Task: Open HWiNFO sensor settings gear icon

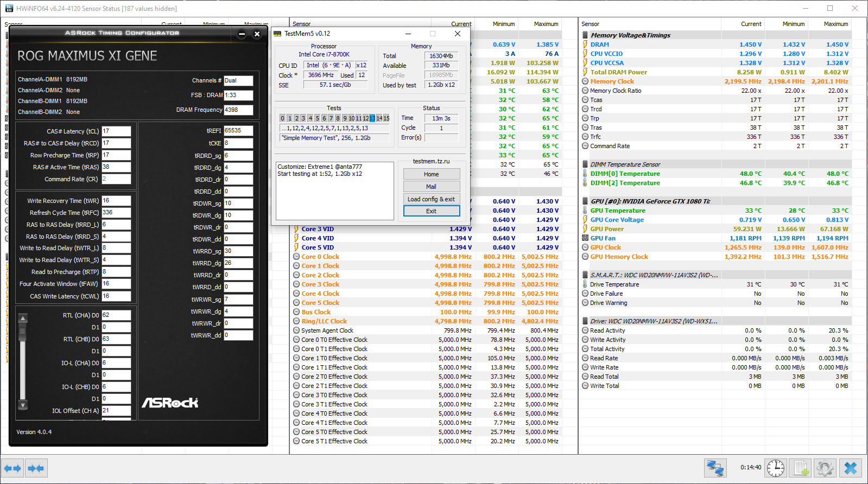Action: (825, 468)
